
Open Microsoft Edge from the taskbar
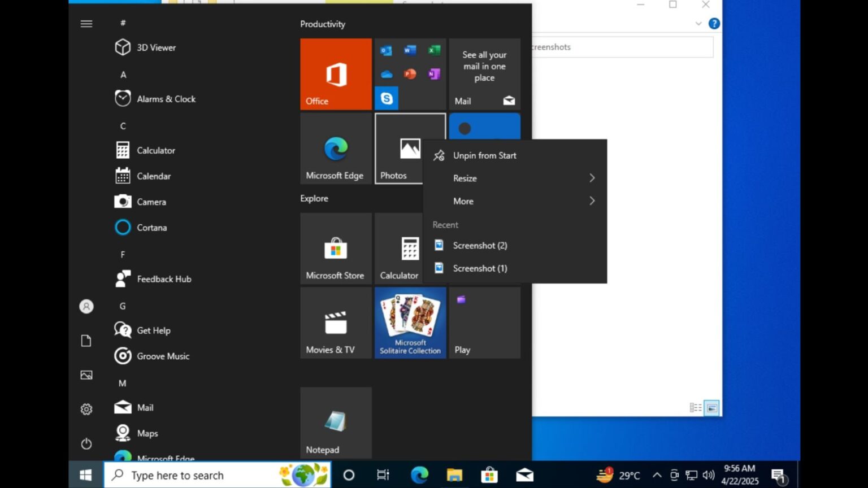[x=418, y=475]
